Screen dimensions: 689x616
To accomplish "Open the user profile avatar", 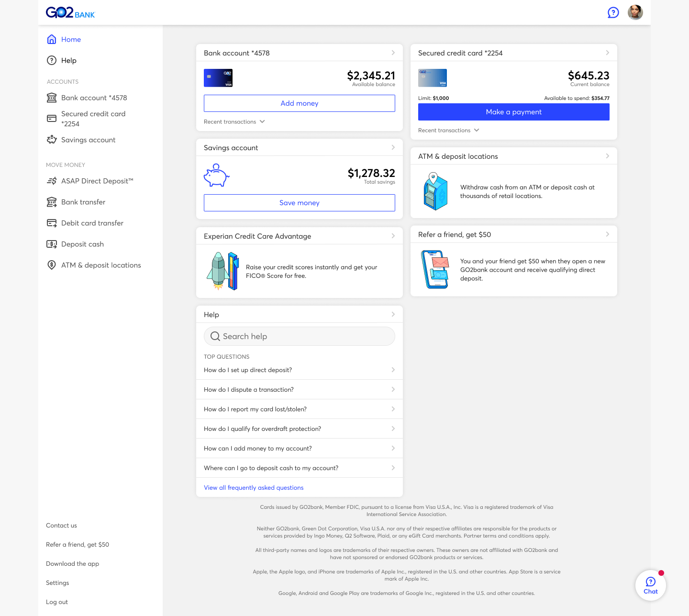I will (635, 12).
